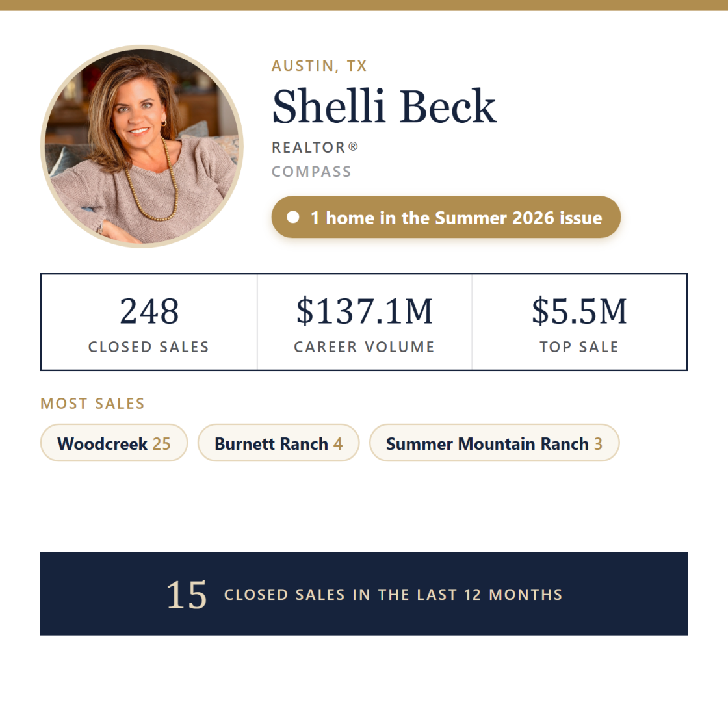Screen dimensions: 728x728
Task: Select the Summer Mountain Ranch 3 chip
Action: coord(495,443)
